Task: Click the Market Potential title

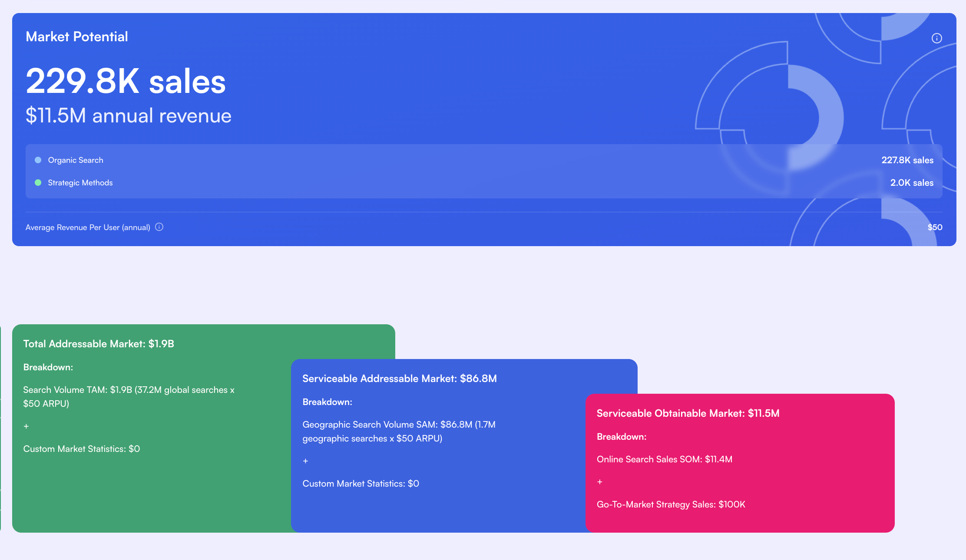Action: tap(77, 37)
